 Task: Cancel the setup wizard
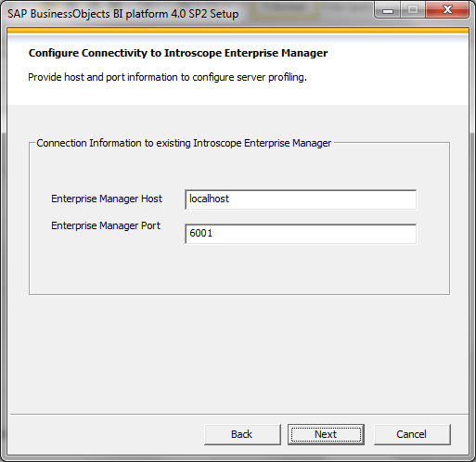tap(412, 434)
